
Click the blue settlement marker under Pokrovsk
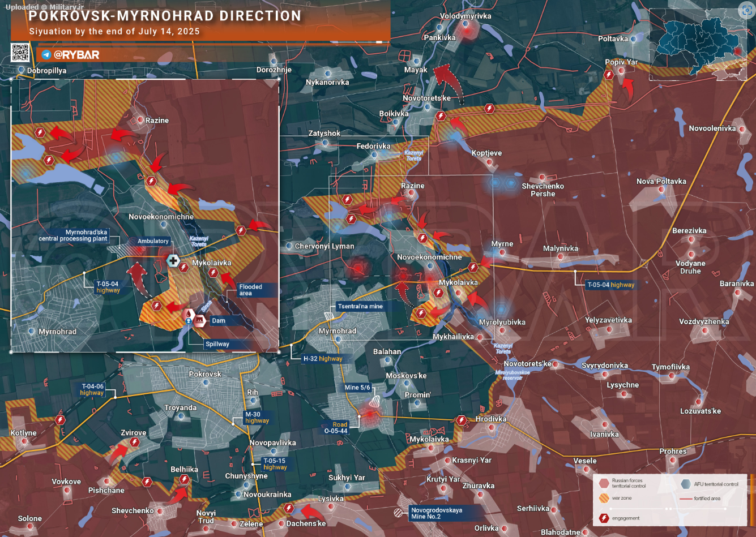tap(206, 383)
